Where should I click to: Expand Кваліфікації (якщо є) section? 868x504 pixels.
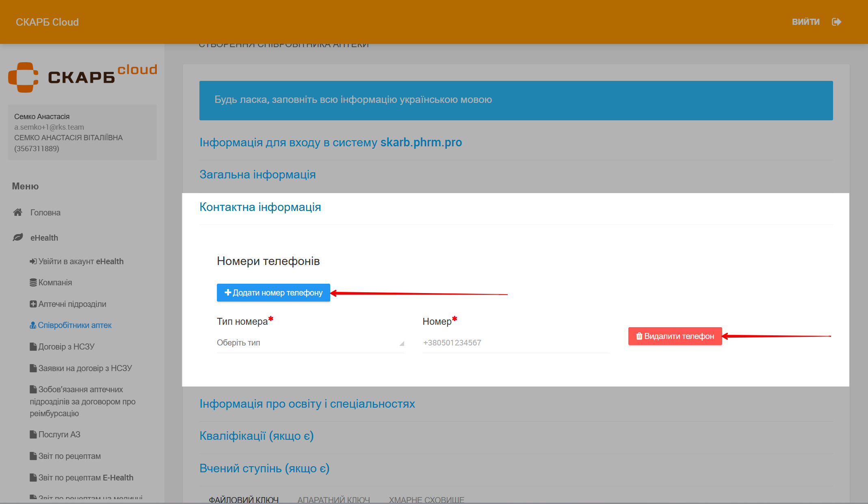[x=256, y=436]
